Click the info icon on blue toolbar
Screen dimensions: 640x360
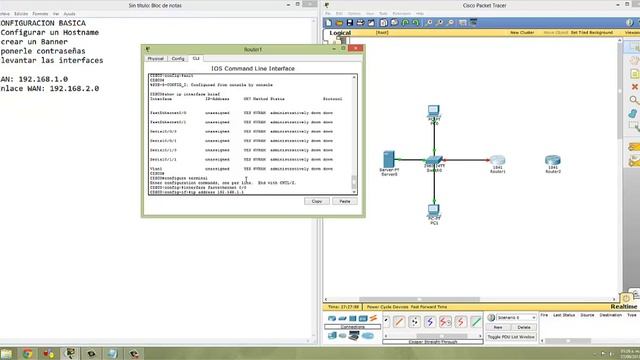[x=630, y=23]
